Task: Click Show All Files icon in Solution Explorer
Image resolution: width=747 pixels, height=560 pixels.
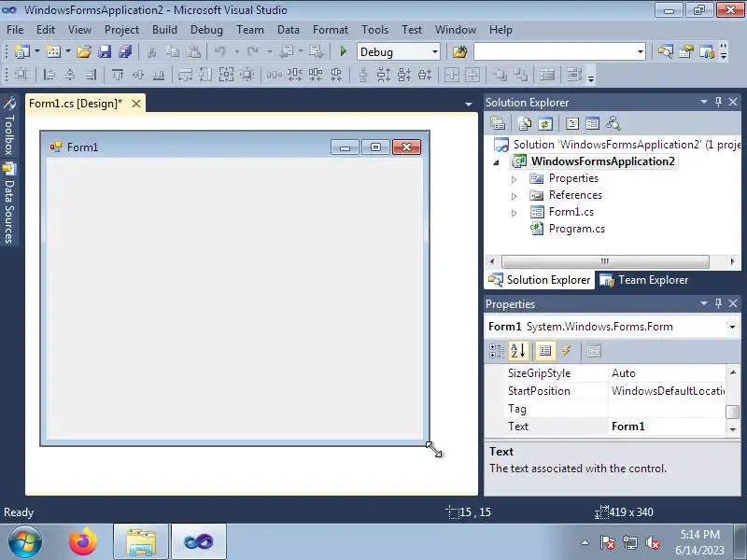Action: coord(524,124)
